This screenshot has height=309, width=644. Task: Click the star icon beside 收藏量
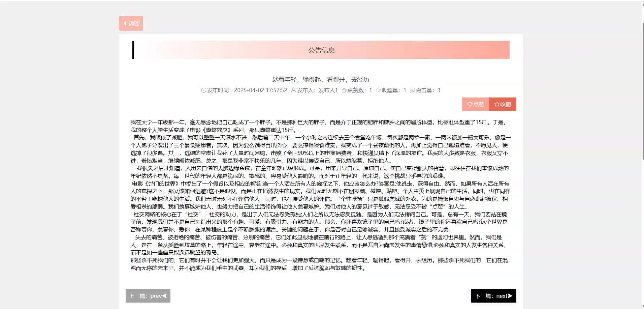point(379,90)
